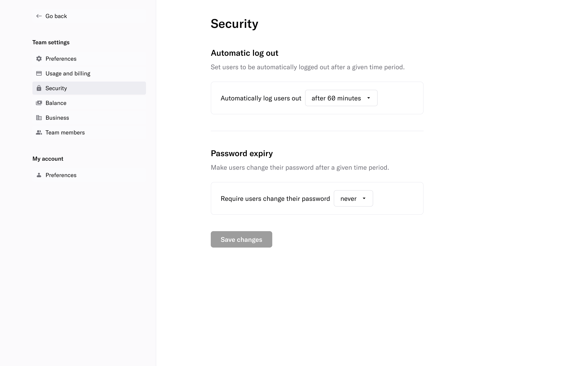Open Usage and billing settings
Viewport: 588px width, 366px height.
pyautogui.click(x=68, y=73)
